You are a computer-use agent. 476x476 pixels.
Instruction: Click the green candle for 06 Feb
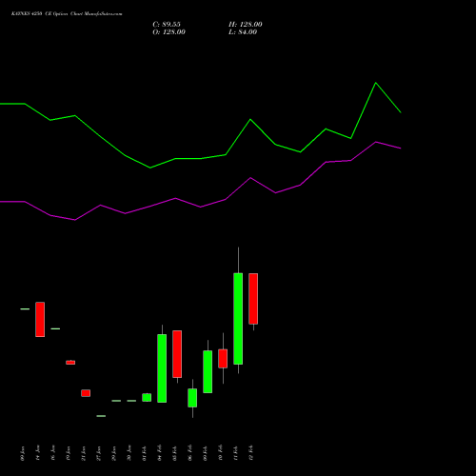pos(192,398)
